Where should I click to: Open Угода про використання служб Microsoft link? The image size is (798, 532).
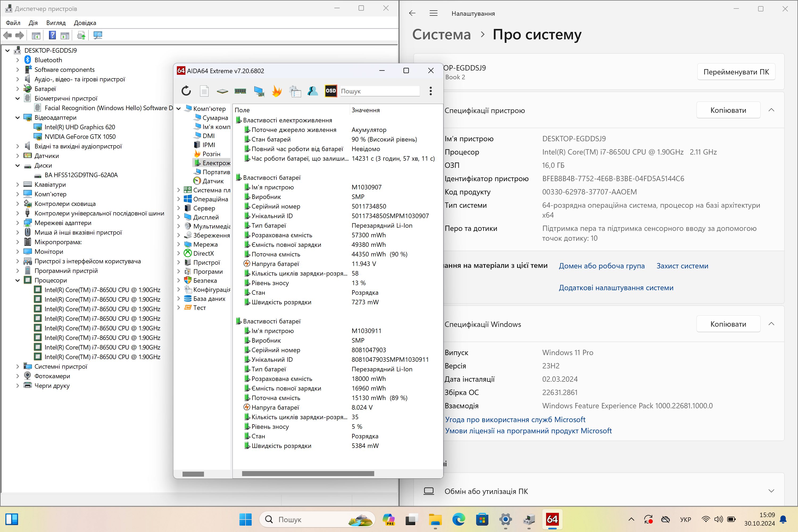tap(515, 419)
